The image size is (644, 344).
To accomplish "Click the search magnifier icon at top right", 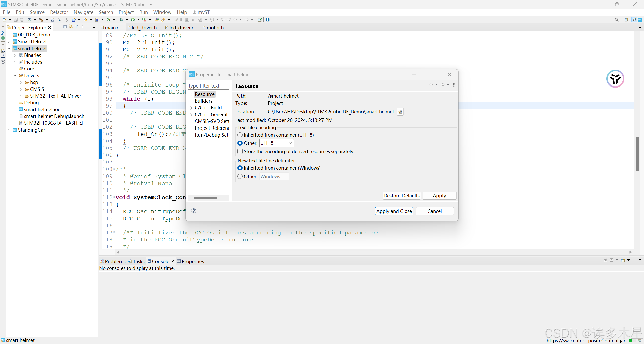I will click(616, 20).
